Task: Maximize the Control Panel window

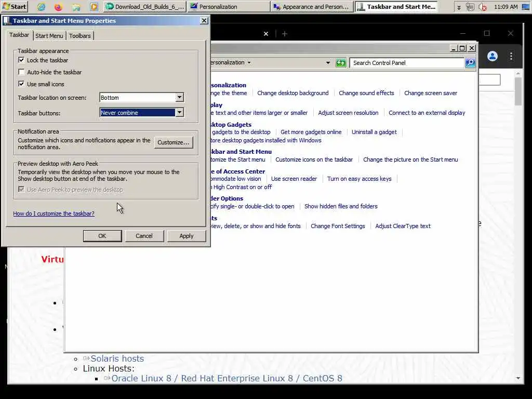Action: coord(462,48)
